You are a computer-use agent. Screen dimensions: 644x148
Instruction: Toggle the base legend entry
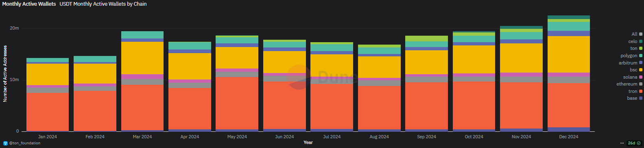[635, 98]
